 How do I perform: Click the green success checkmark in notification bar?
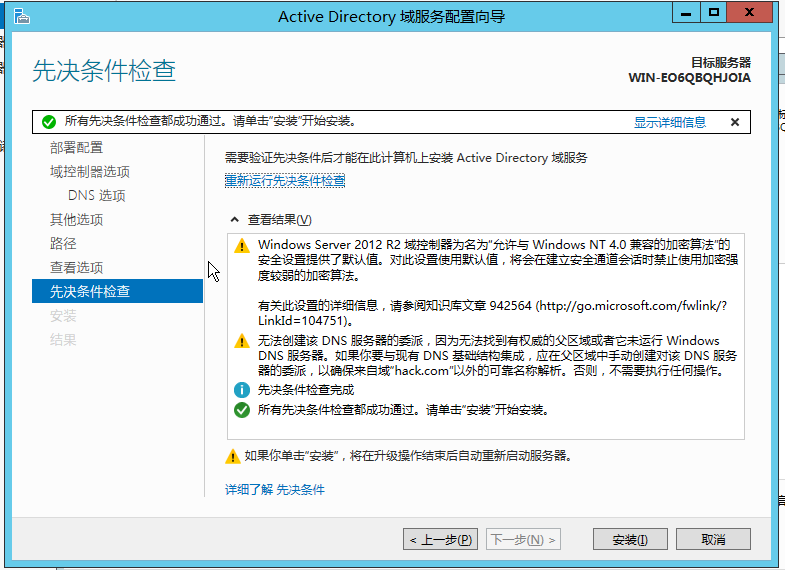click(49, 122)
